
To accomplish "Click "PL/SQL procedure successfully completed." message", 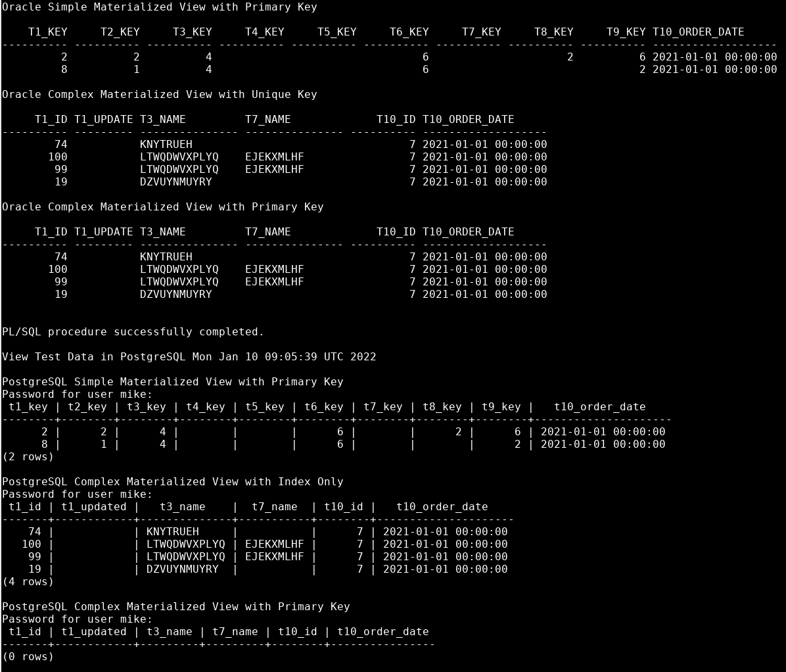I will pos(133,332).
